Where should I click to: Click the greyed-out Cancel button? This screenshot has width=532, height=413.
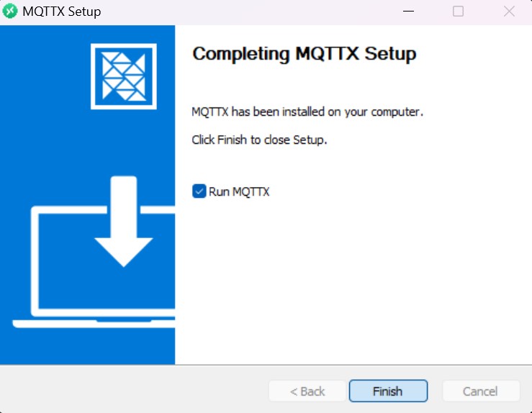point(481,391)
